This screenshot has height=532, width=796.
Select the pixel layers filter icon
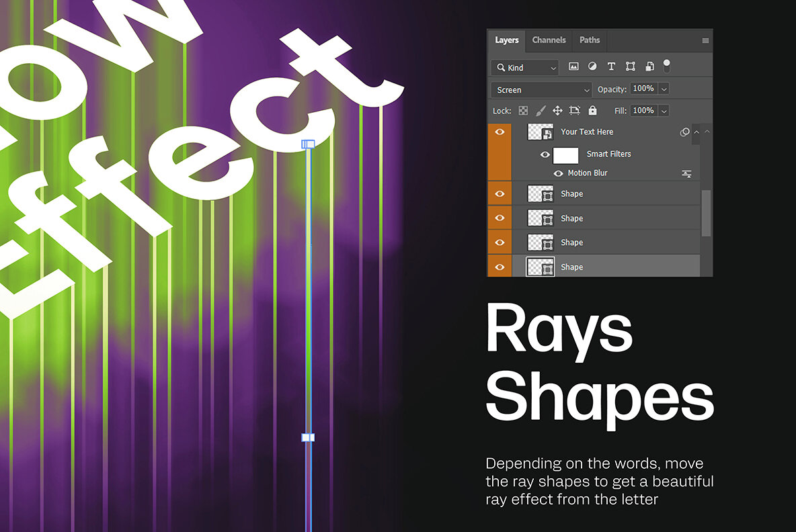click(573, 66)
